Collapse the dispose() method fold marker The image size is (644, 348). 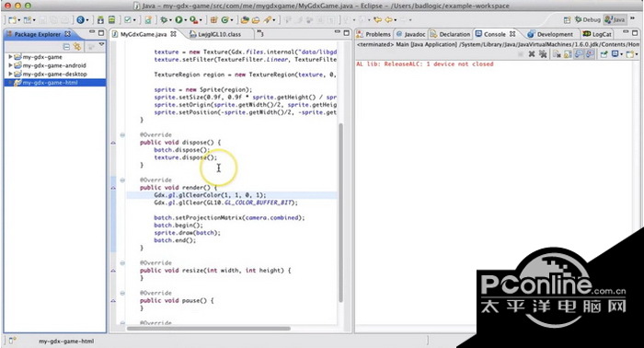pyautogui.click(x=122, y=134)
